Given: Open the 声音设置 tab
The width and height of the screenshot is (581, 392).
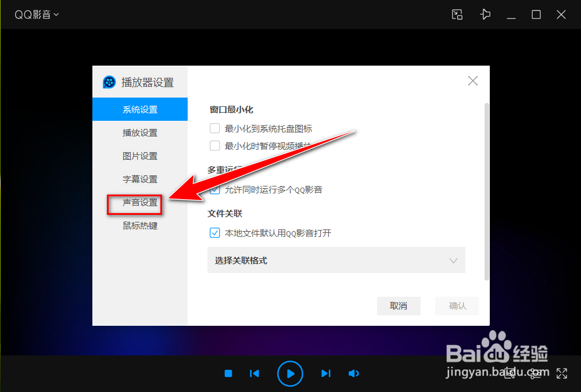Looking at the screenshot, I should 140,202.
